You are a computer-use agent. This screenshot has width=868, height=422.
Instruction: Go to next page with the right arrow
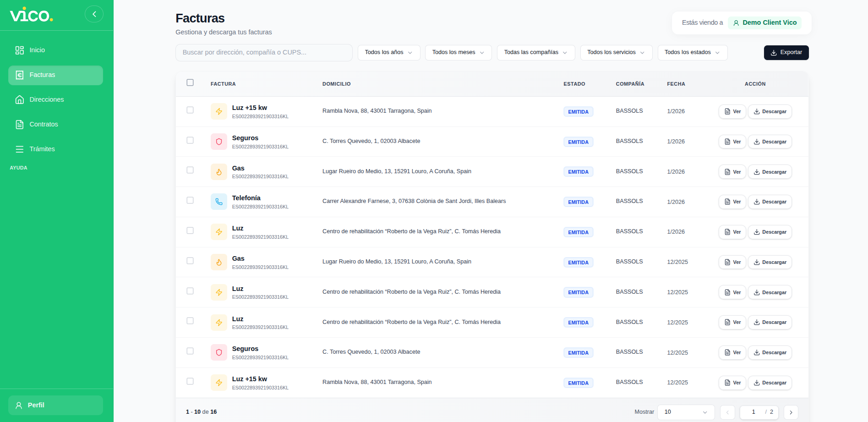point(791,412)
